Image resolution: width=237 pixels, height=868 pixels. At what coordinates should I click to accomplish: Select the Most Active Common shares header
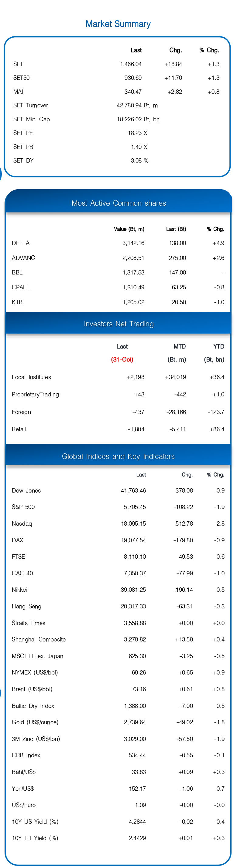[118, 203]
